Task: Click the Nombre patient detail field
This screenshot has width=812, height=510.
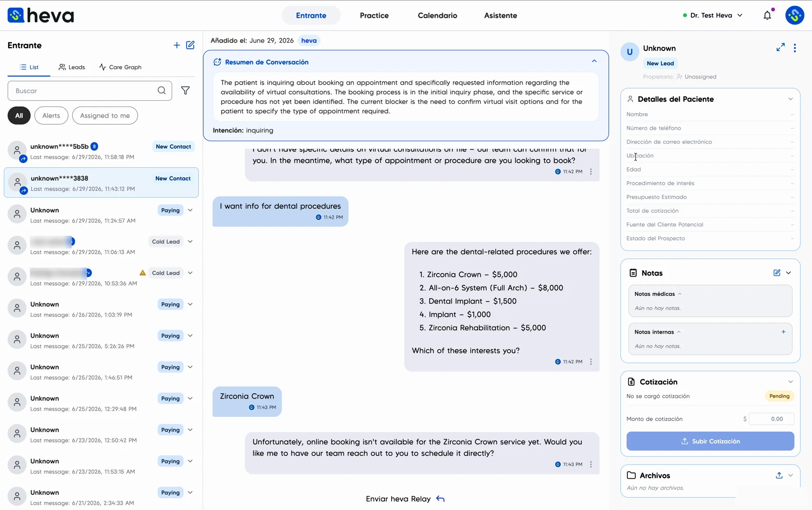Action: (x=710, y=114)
